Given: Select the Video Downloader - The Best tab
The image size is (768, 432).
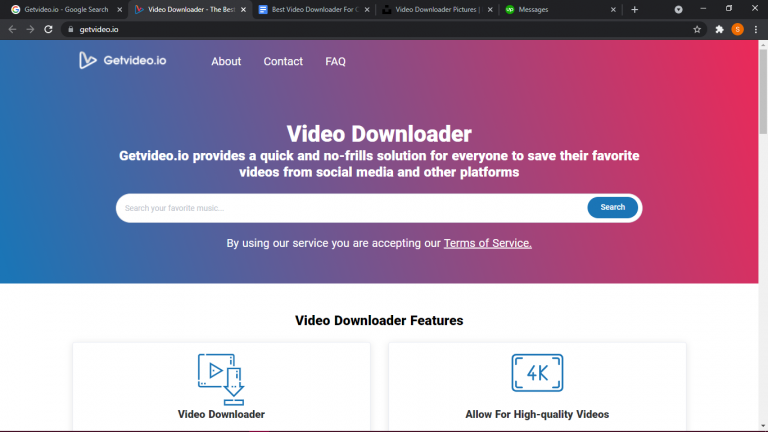Looking at the screenshot, I should coord(190,9).
